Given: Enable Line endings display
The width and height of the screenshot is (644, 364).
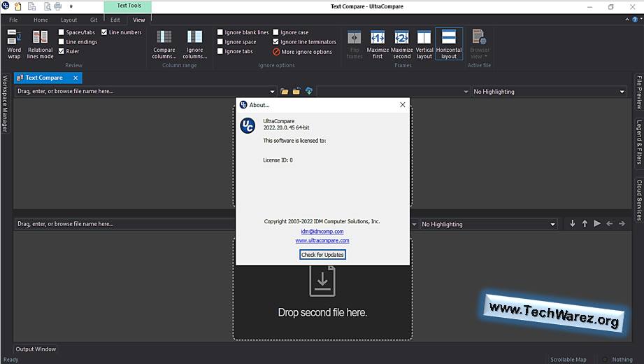Looking at the screenshot, I should (62, 41).
